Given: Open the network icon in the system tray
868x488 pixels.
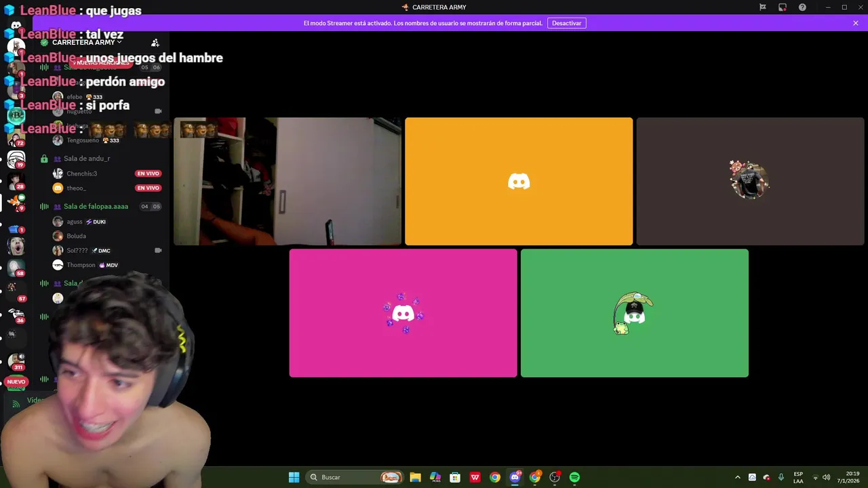Looking at the screenshot, I should click(x=815, y=477).
